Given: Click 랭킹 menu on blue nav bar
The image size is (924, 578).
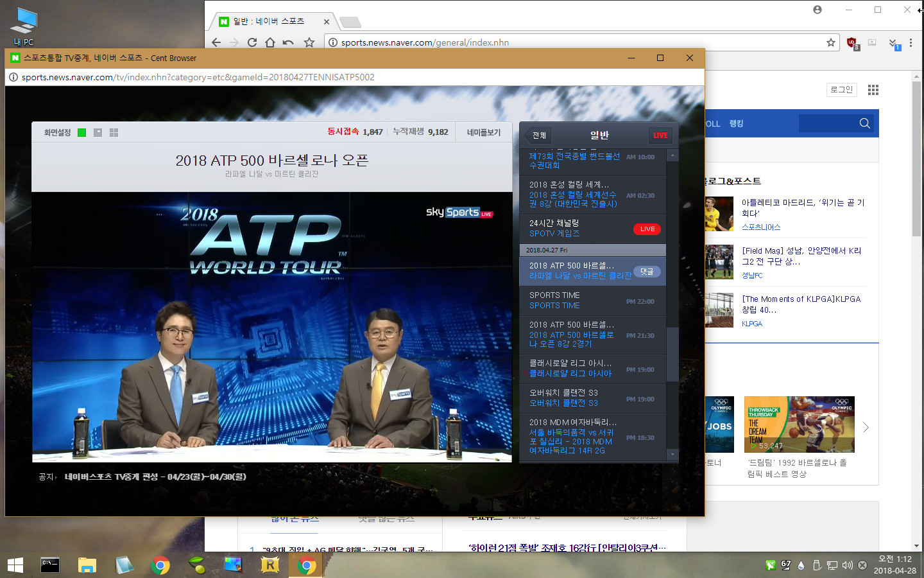Looking at the screenshot, I should click(x=736, y=123).
